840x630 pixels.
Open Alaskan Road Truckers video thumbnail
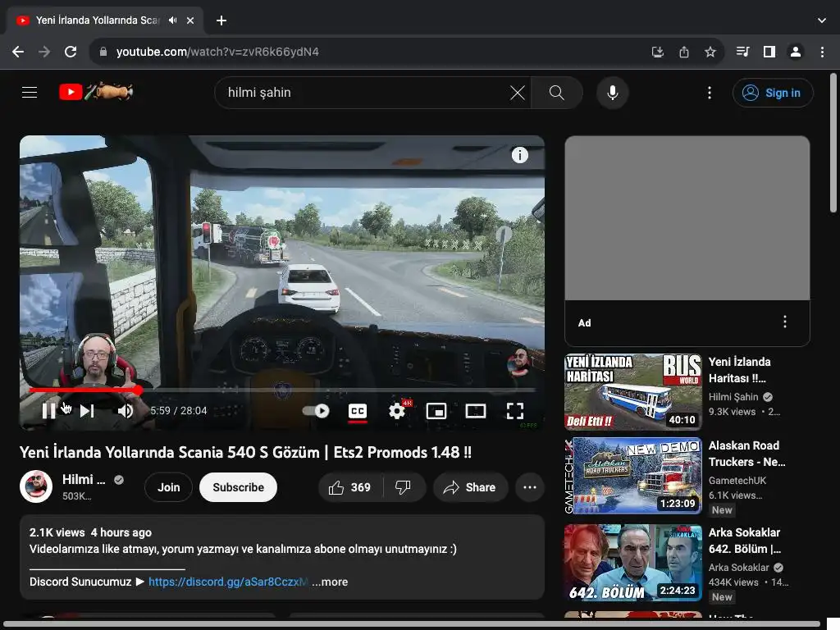[632, 477]
